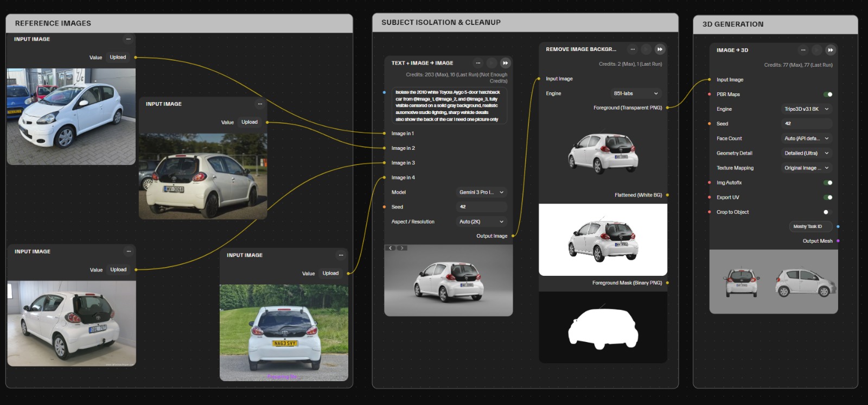Click the Credits: 2 (Max), 1 (Last Run) text
Viewport: 868px width, 405px height.
(x=630, y=64)
